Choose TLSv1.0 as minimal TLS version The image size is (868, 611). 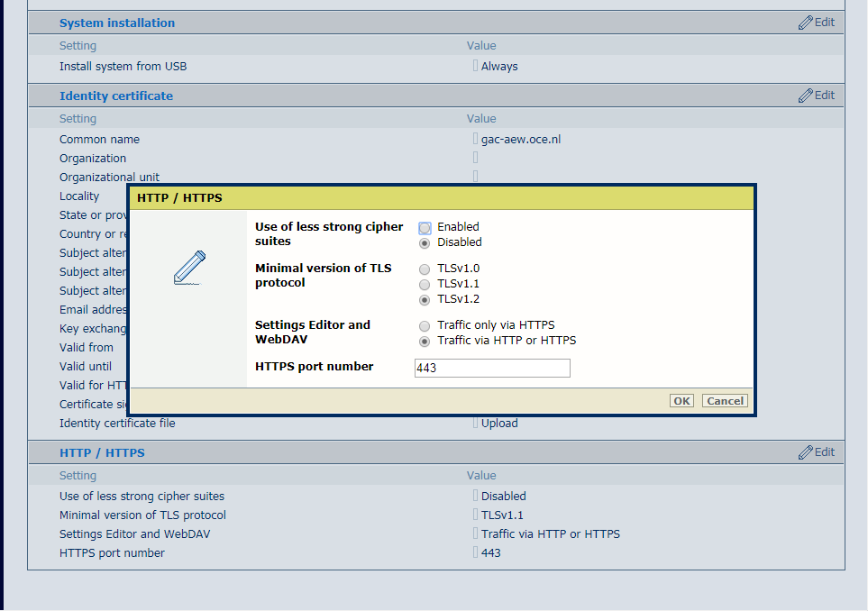(425, 269)
